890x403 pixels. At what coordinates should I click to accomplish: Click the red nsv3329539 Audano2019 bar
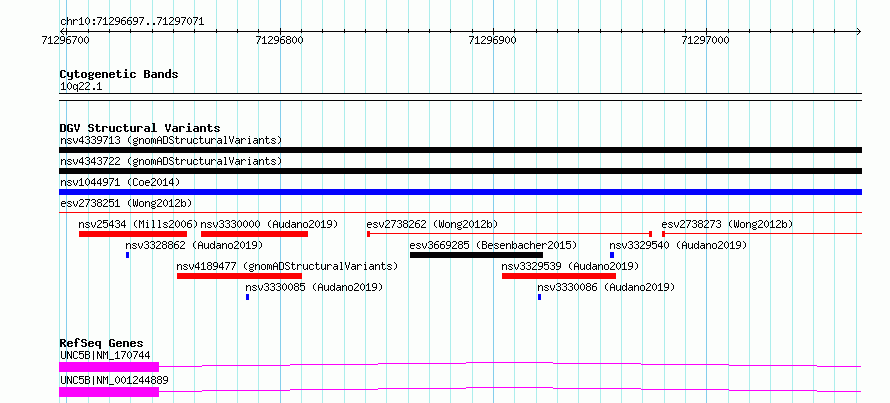[559, 276]
